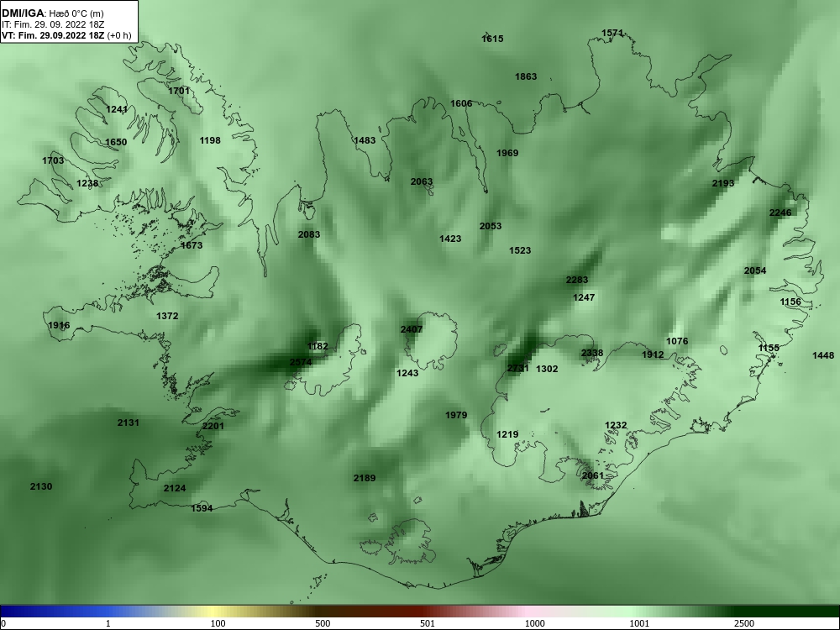840x630 pixels.
Task: Pick the 2201 map value
Action: [213, 426]
